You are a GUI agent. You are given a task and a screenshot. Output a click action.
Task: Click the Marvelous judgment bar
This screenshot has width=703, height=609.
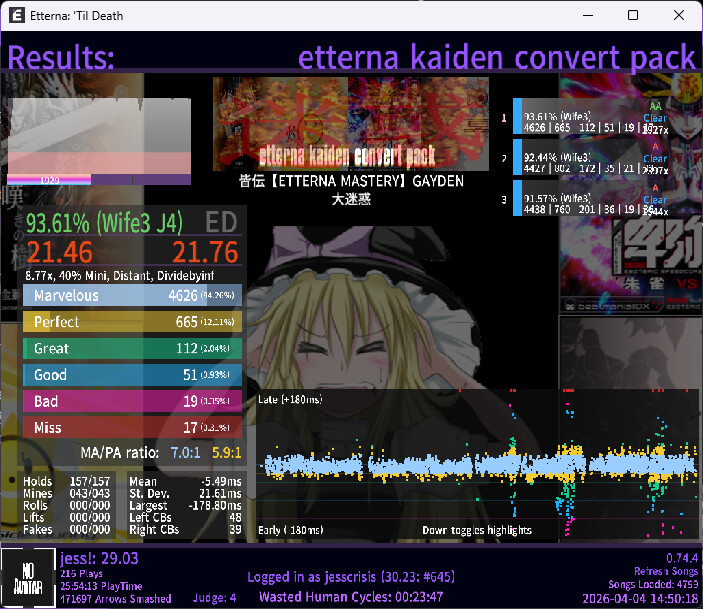click(x=131, y=296)
